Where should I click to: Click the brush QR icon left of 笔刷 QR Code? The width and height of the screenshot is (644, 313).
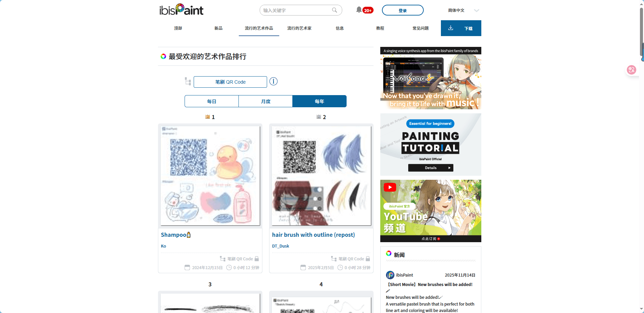188,82
